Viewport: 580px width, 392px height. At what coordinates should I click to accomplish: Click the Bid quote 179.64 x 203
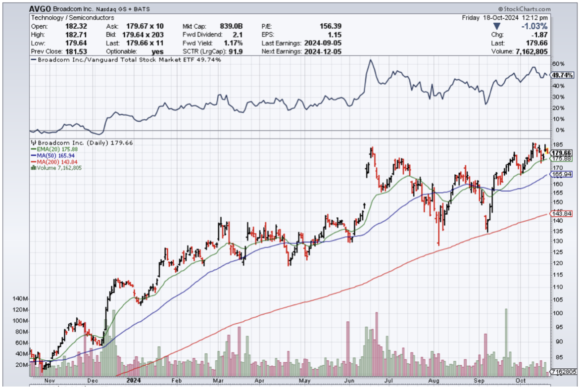pyautogui.click(x=143, y=35)
